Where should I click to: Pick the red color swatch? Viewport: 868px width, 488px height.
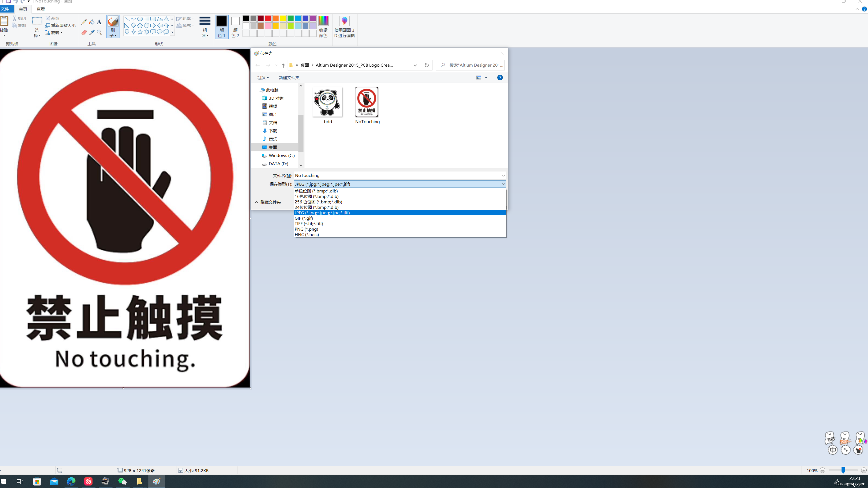click(268, 18)
